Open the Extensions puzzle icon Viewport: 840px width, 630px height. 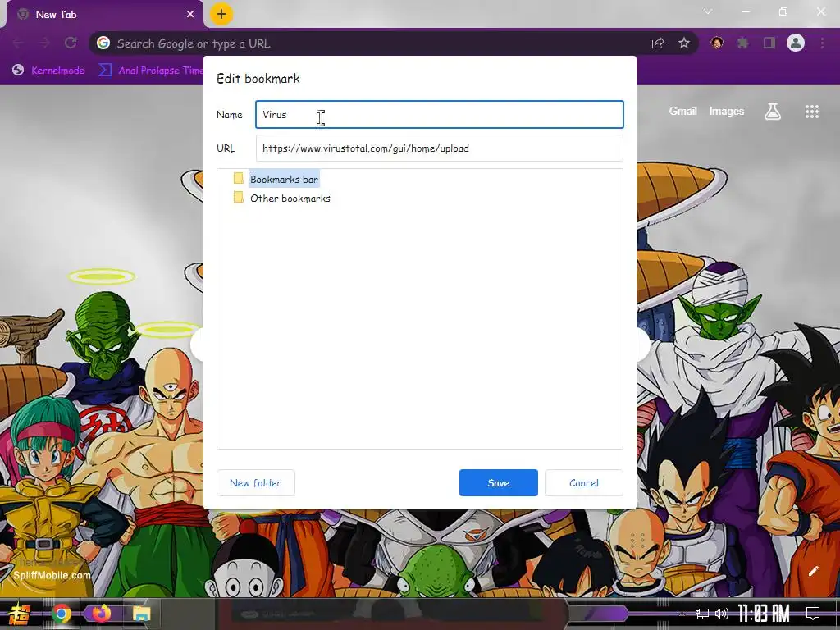click(743, 43)
